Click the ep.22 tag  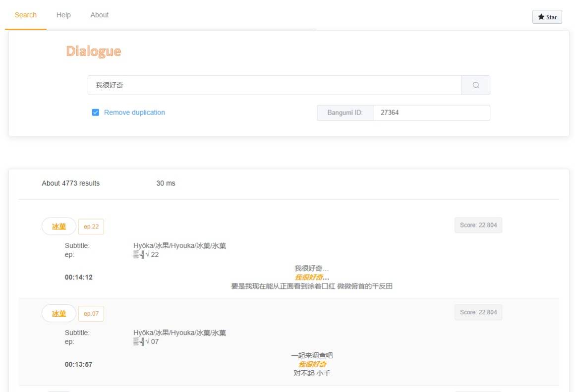coord(91,227)
